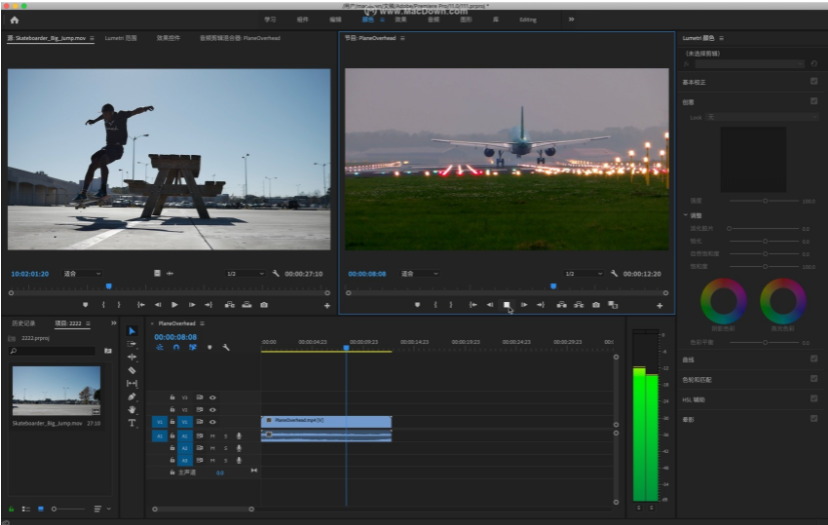Switch to the Lumetri 范围 tab

pos(121,38)
